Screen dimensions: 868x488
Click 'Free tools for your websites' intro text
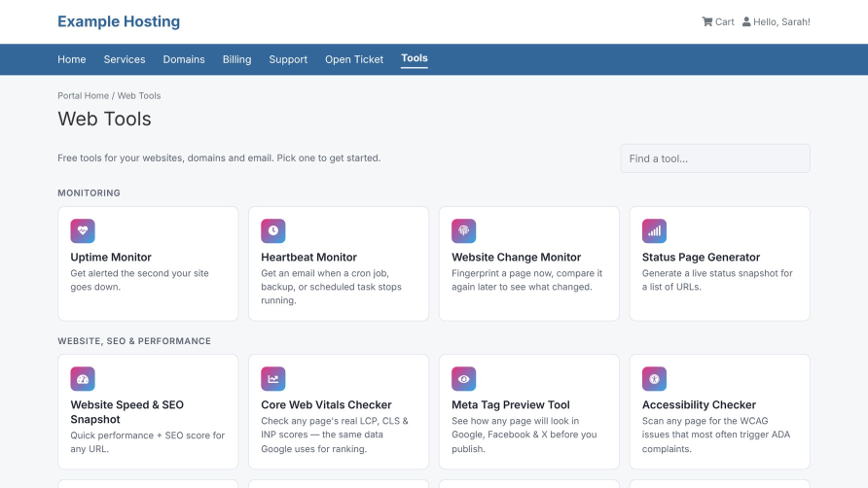pos(219,158)
